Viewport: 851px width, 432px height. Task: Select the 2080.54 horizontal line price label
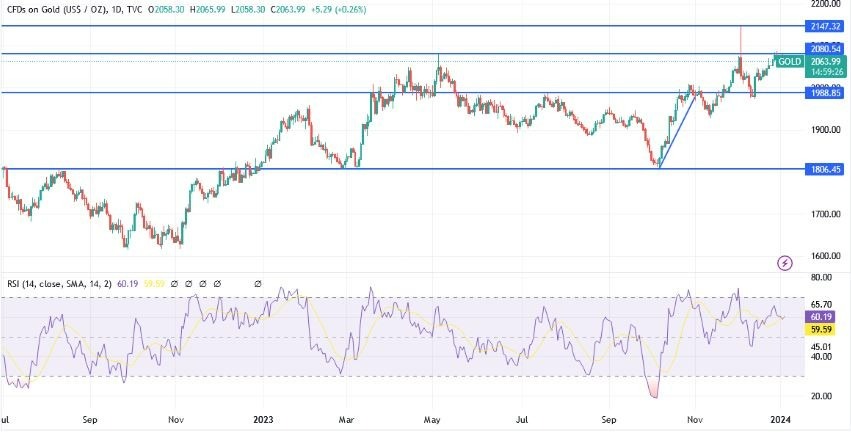pos(824,49)
